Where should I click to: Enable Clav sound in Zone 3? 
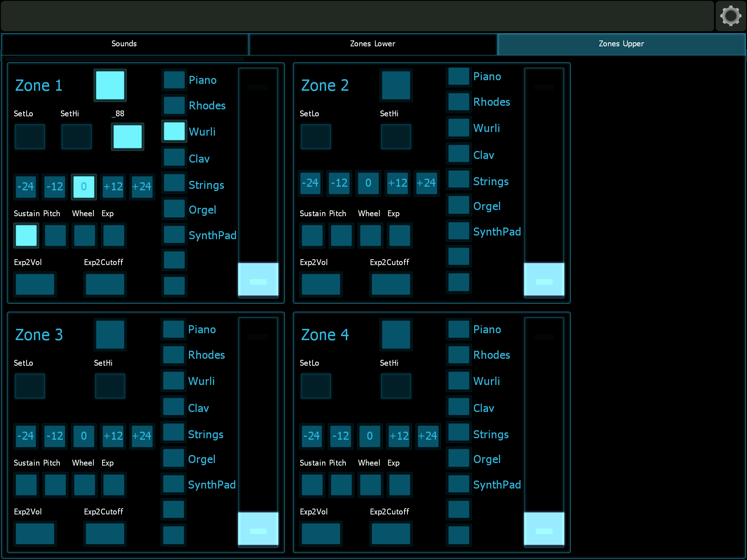point(174,407)
